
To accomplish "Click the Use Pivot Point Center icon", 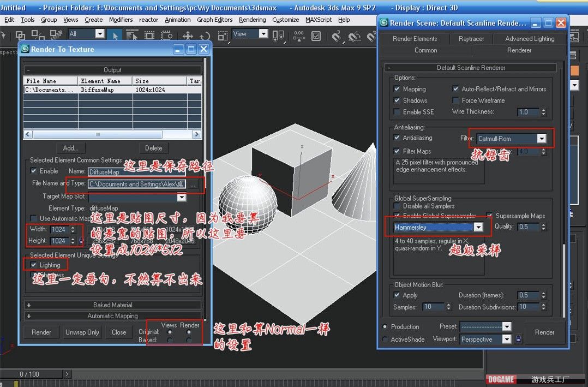I will click(278, 35).
